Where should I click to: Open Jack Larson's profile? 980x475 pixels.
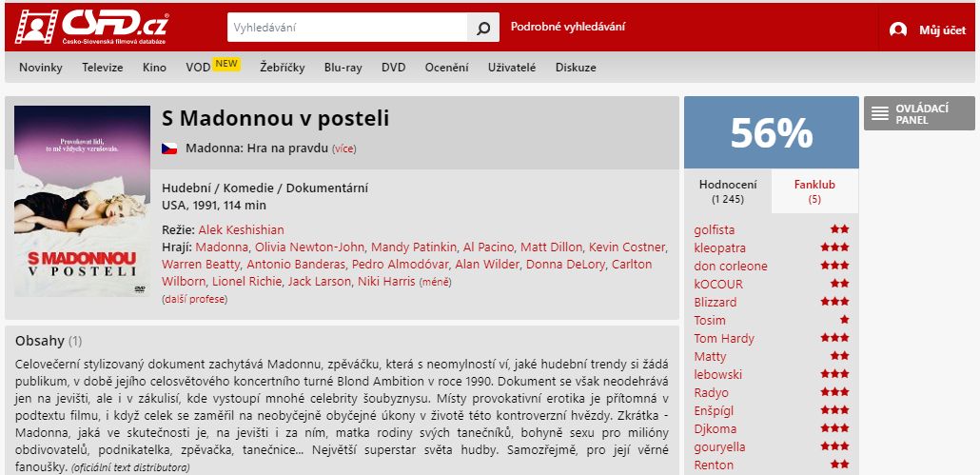coord(320,282)
